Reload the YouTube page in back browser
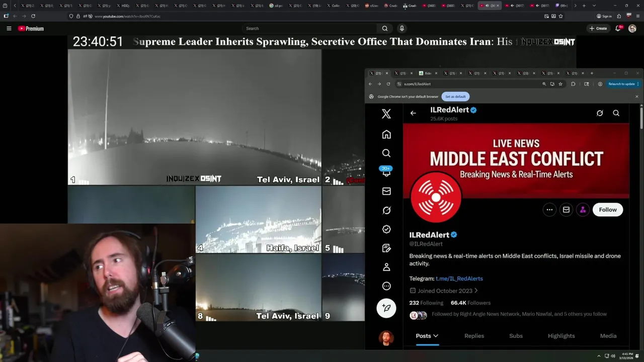 pyautogui.click(x=33, y=16)
